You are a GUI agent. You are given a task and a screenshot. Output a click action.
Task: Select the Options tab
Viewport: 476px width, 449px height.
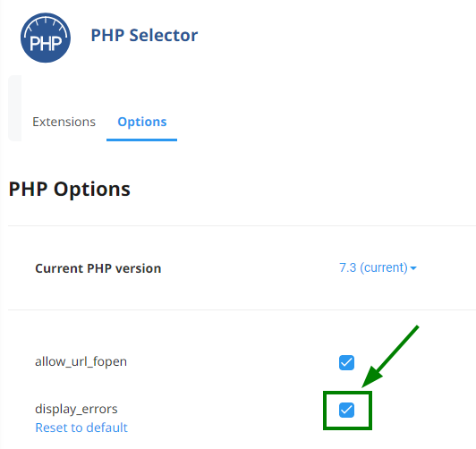[x=142, y=122]
